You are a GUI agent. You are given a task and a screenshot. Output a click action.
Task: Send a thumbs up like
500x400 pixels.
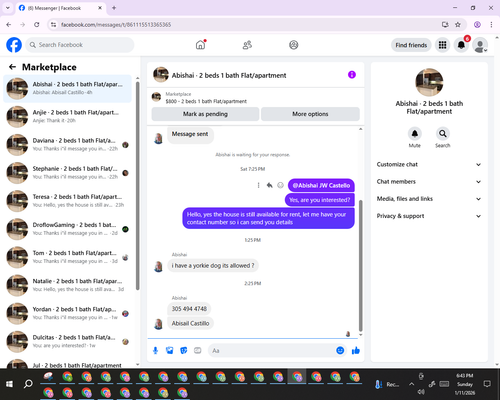tap(356, 350)
